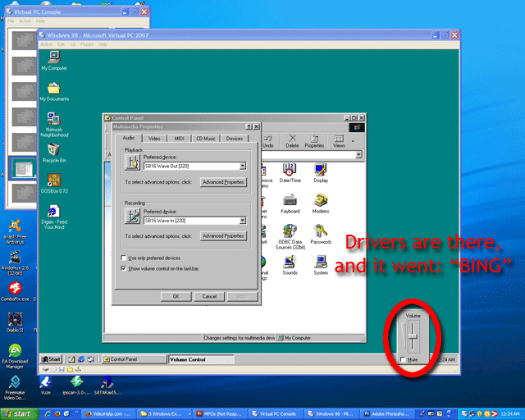Click Delete in Control Panel toolbar
The image size is (525, 420).
(x=292, y=141)
